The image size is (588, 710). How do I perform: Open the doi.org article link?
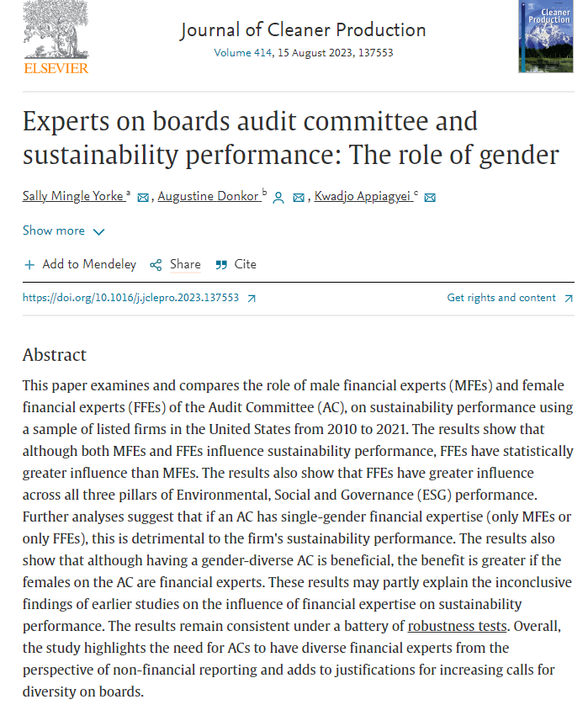click(x=130, y=298)
